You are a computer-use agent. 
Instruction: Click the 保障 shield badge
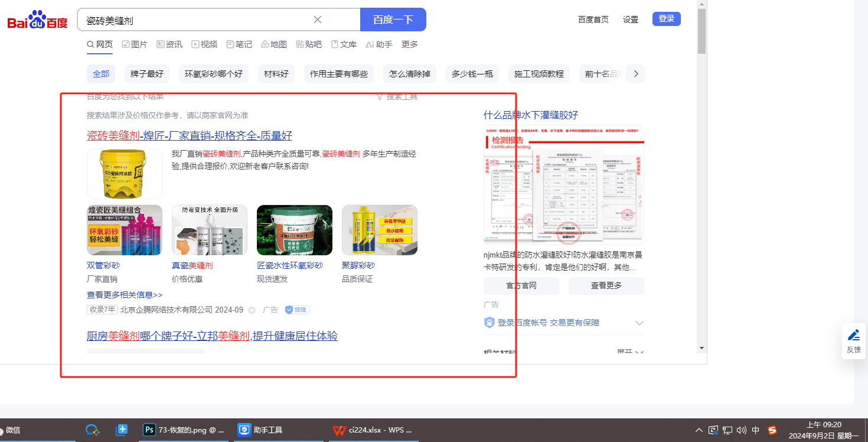[297, 310]
